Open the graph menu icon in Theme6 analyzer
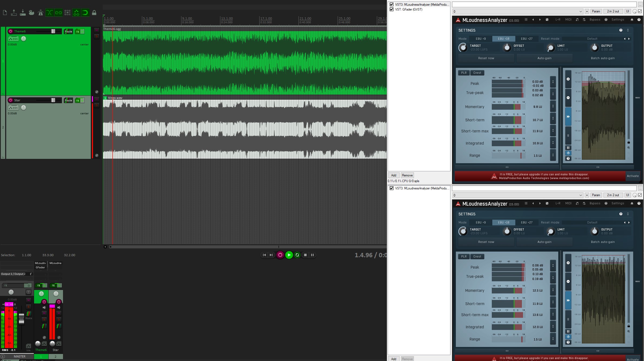644x361 pixels. tap(568, 135)
